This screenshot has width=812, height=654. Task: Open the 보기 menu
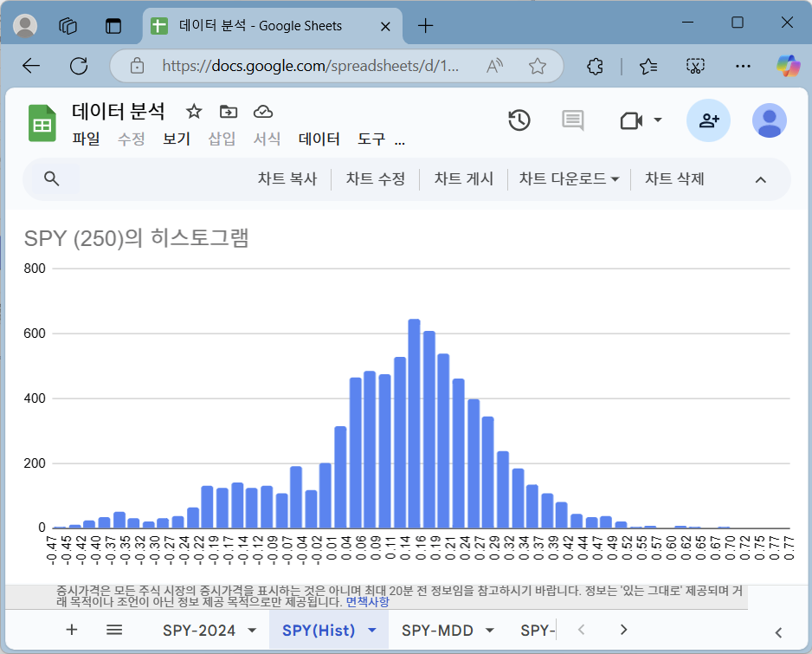click(x=177, y=139)
